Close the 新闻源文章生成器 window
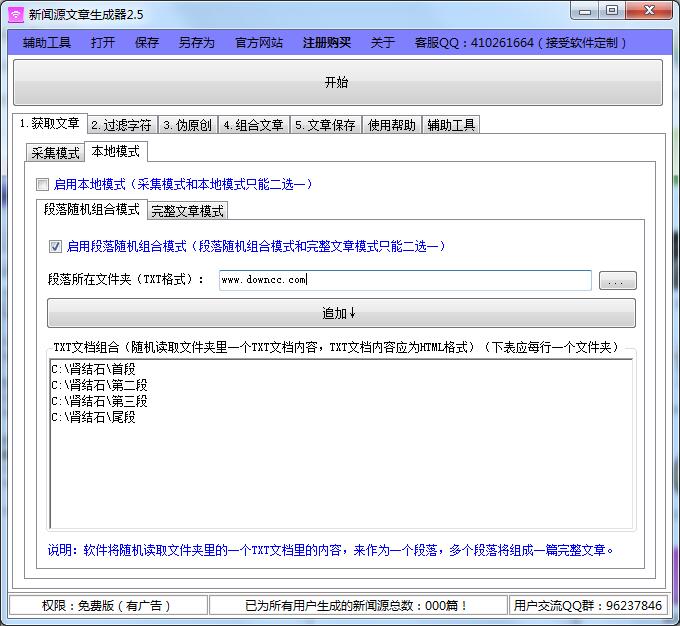 click(649, 10)
